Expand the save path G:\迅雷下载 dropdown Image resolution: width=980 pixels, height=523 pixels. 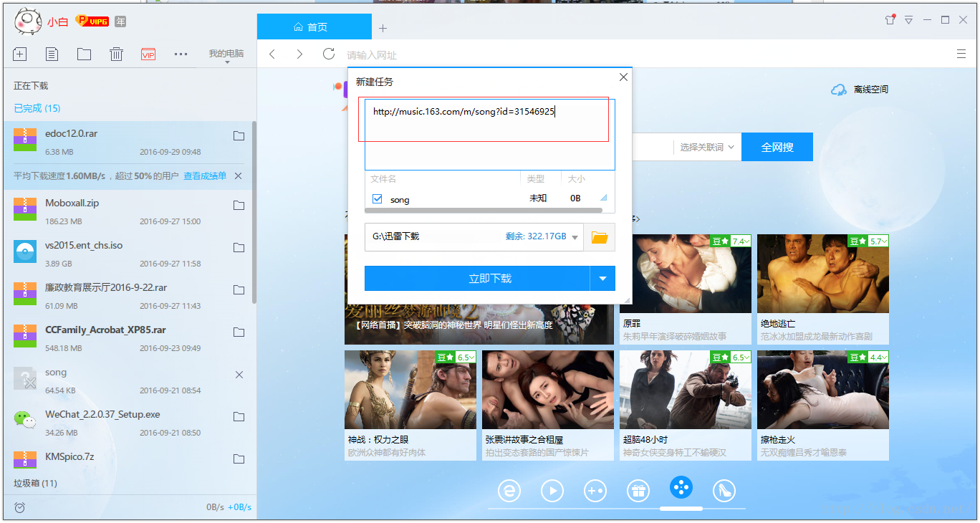tap(575, 238)
